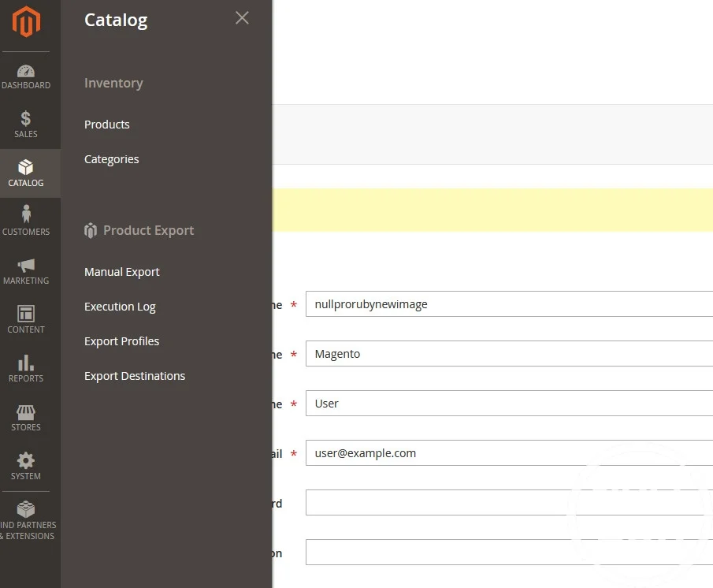Viewport: 713px width, 588px height.
Task: Click the Magento logo icon
Action: [26, 22]
